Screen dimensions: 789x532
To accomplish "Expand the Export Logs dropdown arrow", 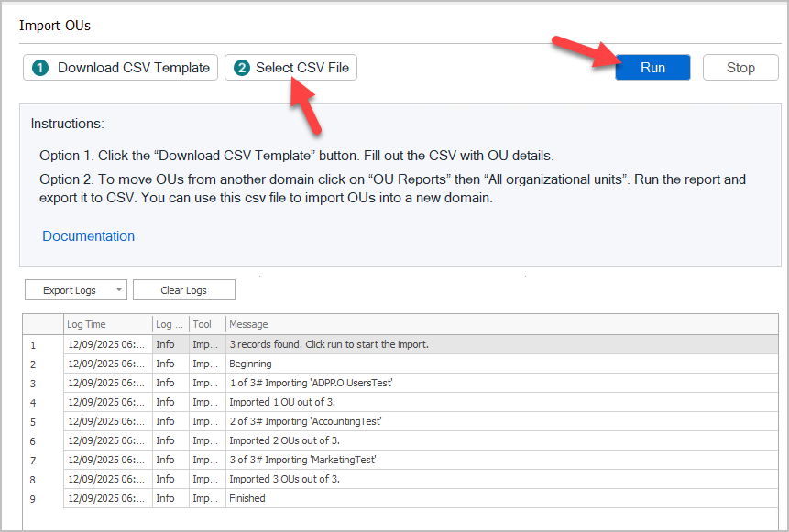I will [x=120, y=290].
